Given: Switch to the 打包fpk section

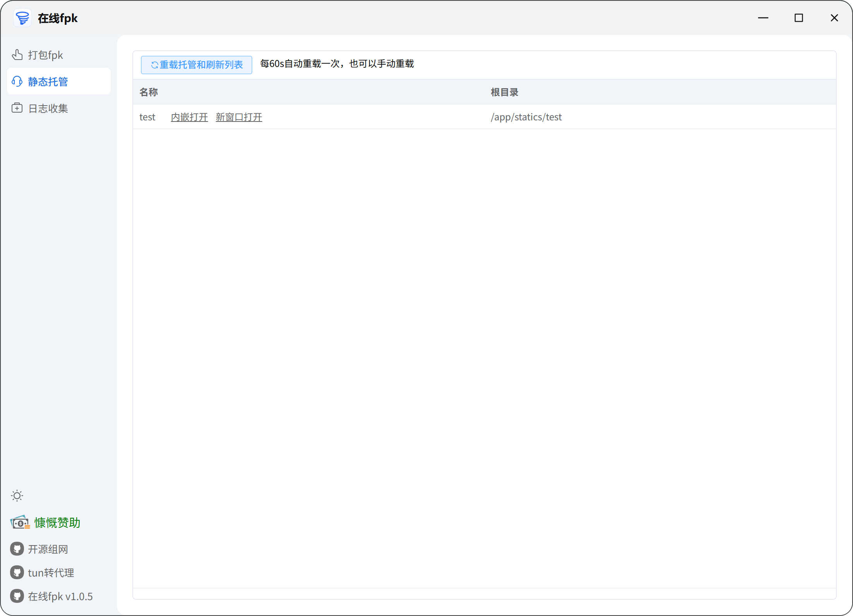Looking at the screenshot, I should [45, 55].
